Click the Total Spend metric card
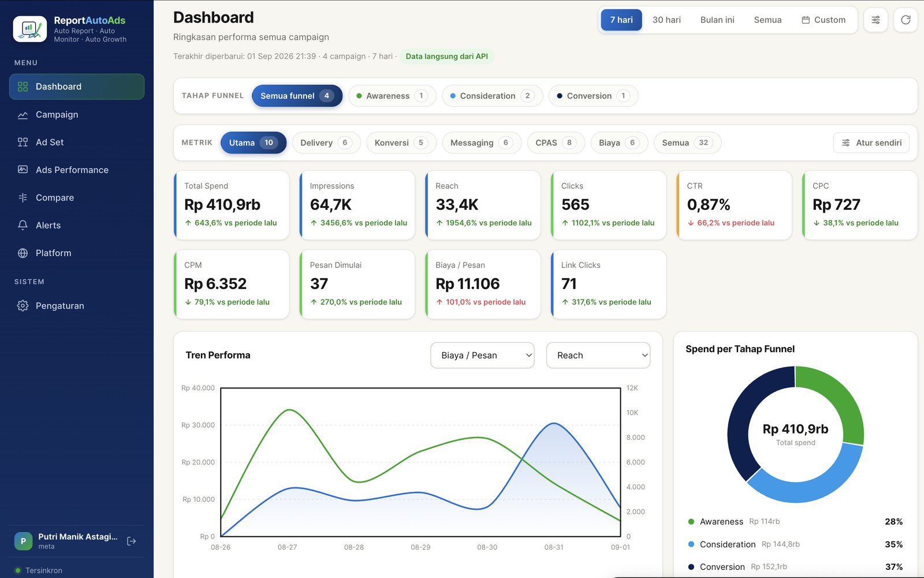This screenshot has height=578, width=924. coord(232,205)
